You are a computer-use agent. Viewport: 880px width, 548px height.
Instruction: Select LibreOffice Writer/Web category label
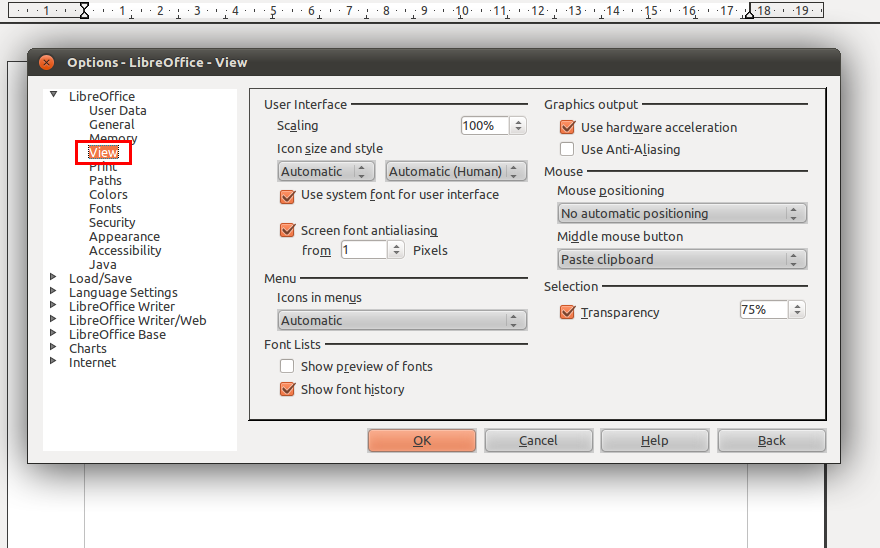[138, 321]
